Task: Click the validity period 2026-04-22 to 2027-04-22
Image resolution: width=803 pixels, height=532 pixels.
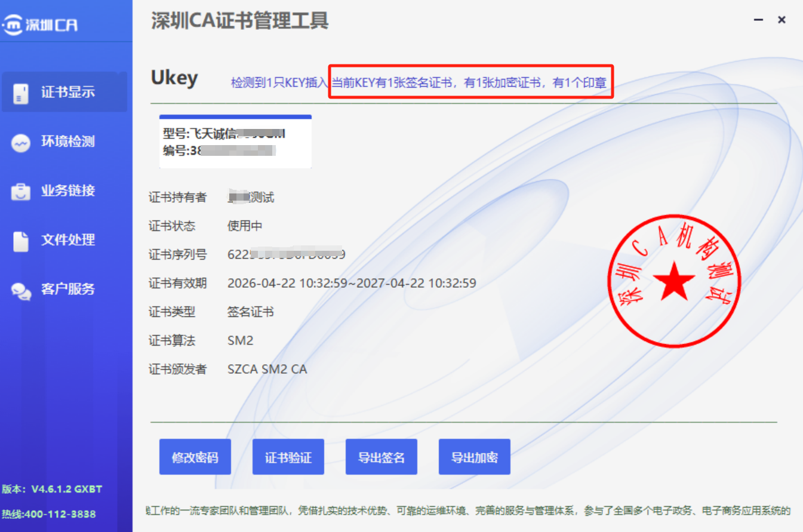Action: click(352, 283)
